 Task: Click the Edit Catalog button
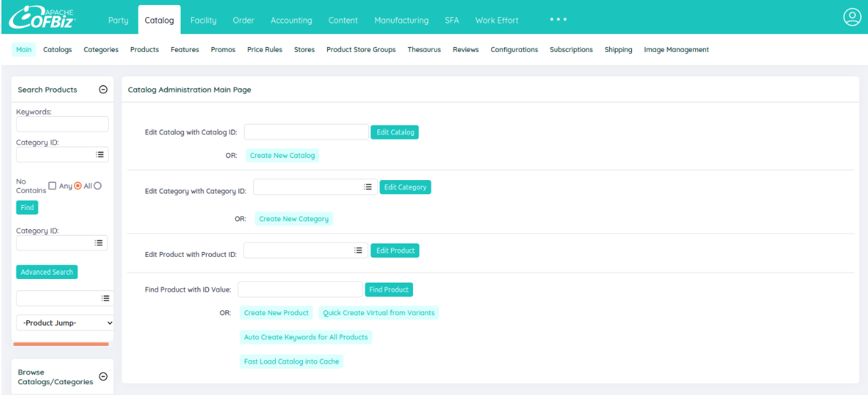pyautogui.click(x=395, y=132)
